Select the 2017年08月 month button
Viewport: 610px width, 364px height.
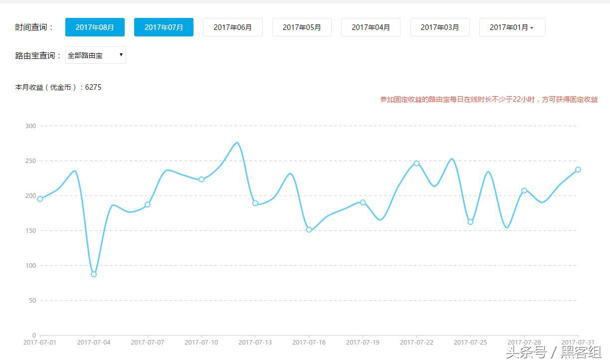(x=95, y=27)
